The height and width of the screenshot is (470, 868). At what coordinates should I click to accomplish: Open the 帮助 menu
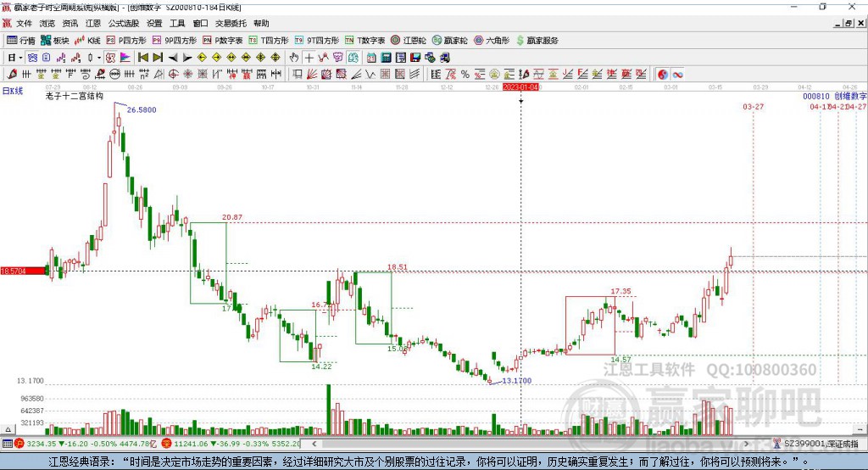261,23
